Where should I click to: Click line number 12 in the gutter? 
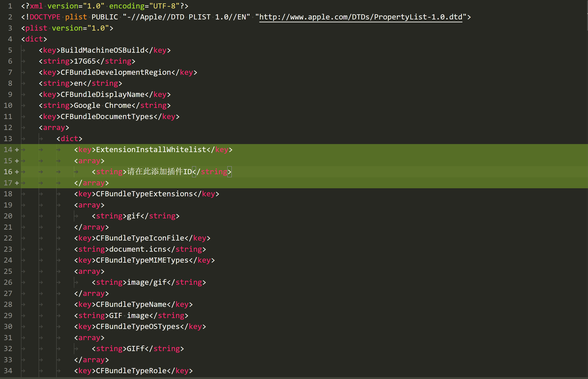tap(8, 128)
